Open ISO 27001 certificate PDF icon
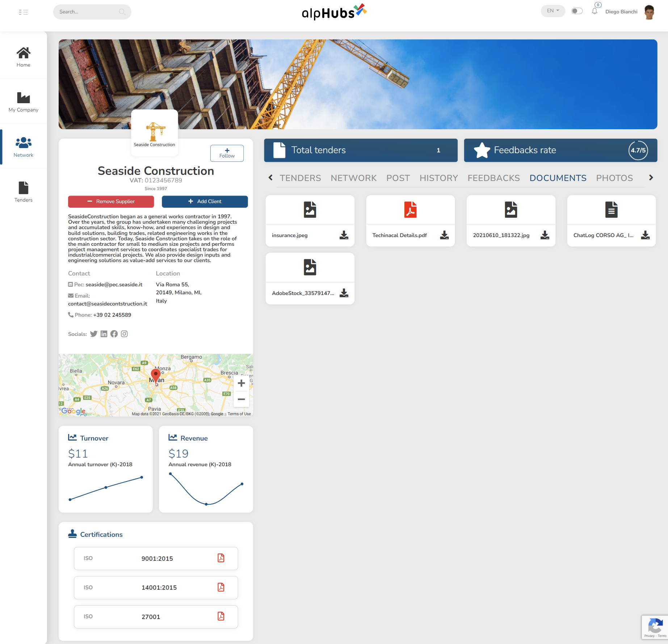Image resolution: width=668 pixels, height=644 pixels. 221,616
